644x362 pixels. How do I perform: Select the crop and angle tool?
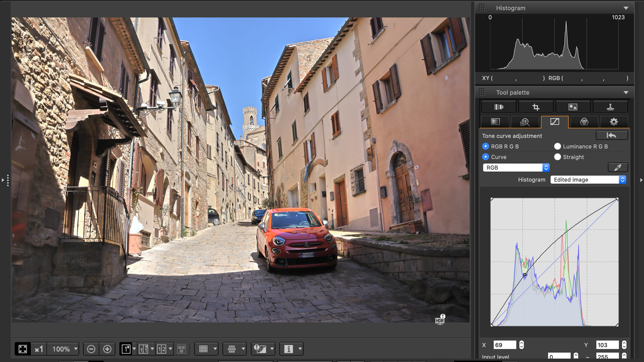click(535, 107)
